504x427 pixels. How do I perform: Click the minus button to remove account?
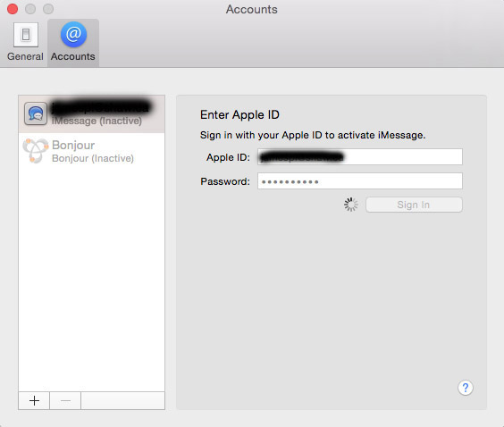click(x=65, y=401)
